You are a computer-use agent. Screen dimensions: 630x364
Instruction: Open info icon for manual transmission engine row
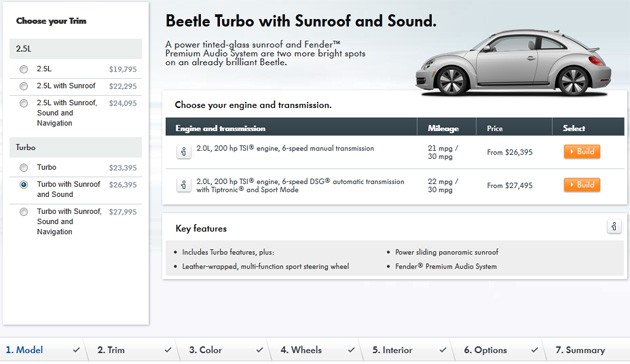[184, 151]
